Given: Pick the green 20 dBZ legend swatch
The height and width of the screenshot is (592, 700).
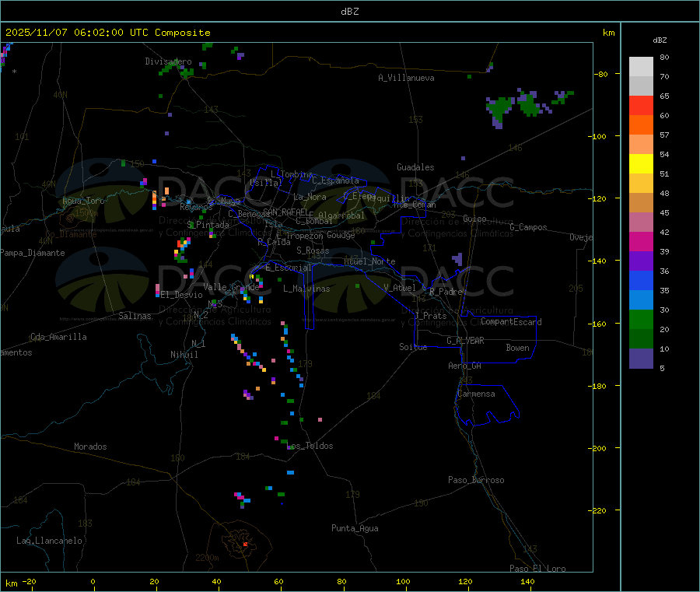Looking at the screenshot, I should [x=641, y=319].
